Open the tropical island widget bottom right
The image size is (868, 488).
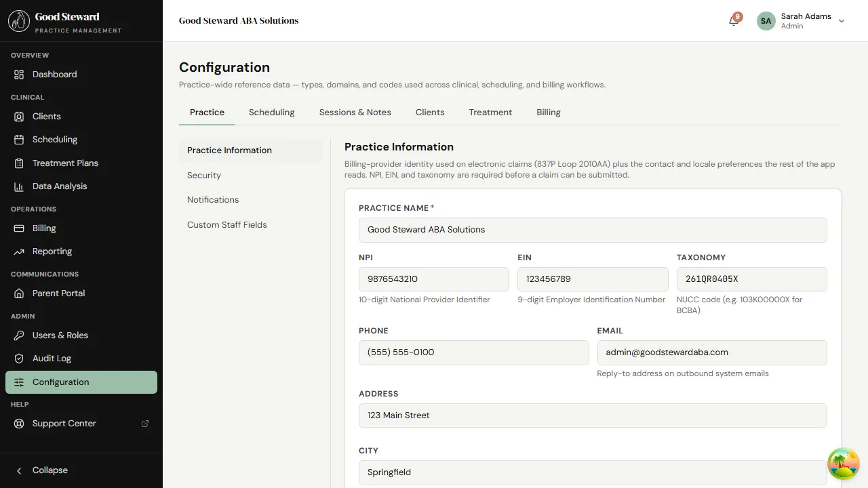(844, 464)
